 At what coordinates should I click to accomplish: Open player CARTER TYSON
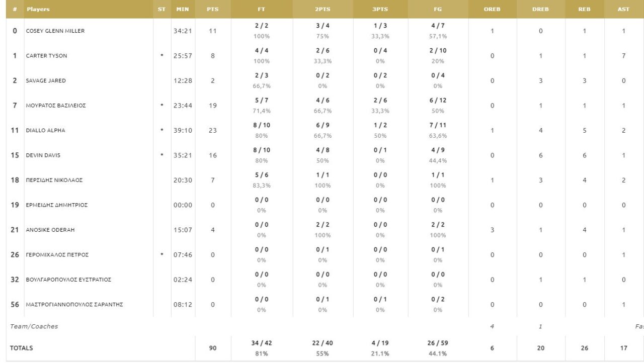tap(46, 56)
